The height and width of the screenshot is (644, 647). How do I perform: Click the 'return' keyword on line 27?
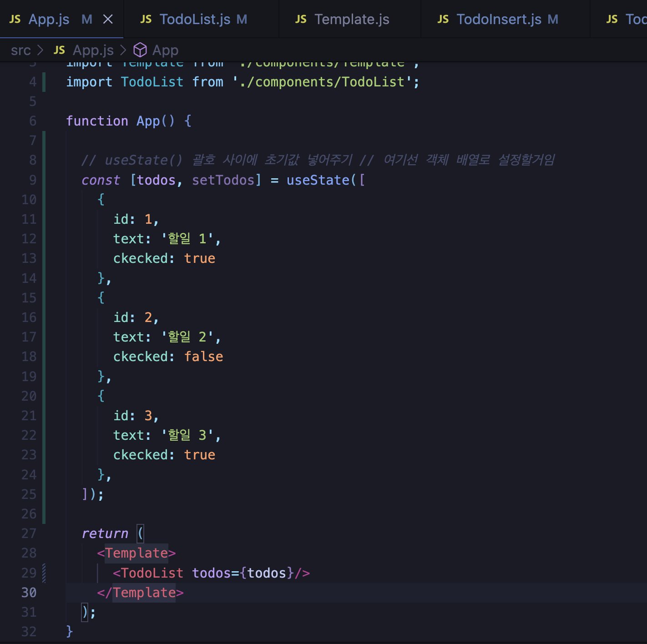tap(105, 533)
